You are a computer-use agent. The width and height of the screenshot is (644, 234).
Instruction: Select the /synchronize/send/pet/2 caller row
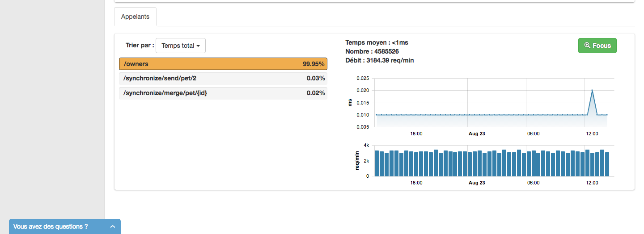[223, 79]
